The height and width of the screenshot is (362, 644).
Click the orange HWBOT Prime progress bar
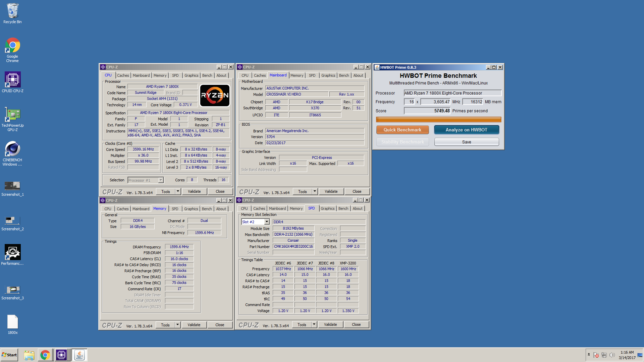[438, 120]
